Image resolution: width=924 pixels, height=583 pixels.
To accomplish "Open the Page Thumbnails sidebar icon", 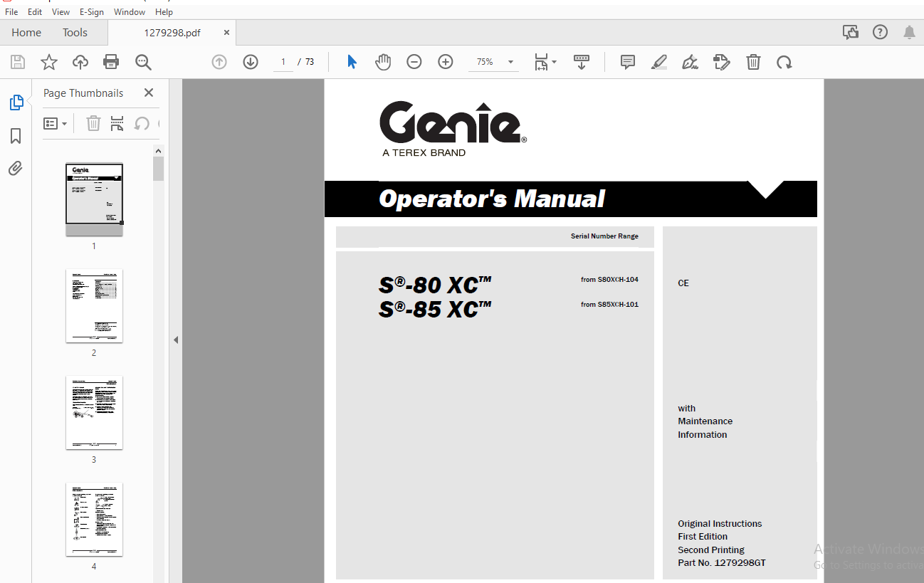I will coord(16,103).
